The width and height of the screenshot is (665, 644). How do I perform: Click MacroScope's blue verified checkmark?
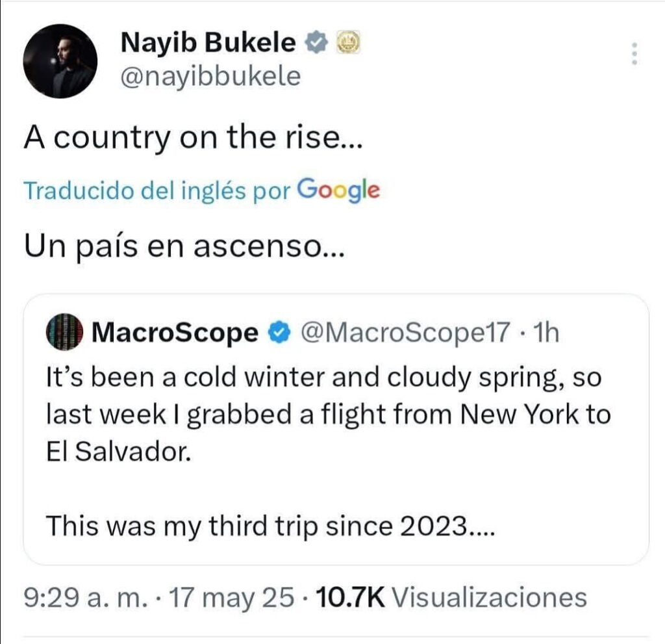[x=279, y=333]
